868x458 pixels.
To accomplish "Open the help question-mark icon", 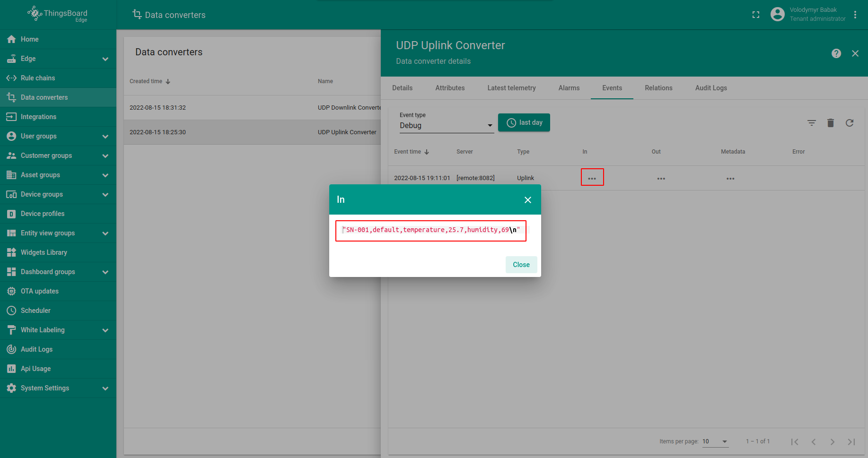I will click(x=836, y=53).
